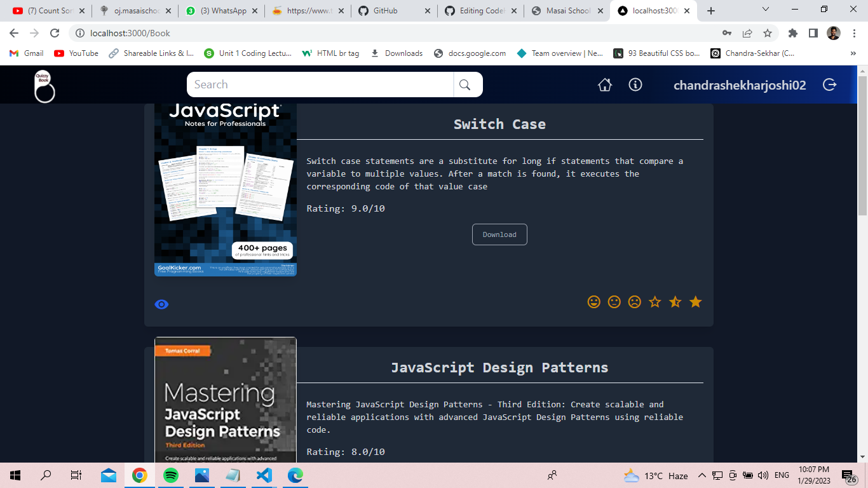The image size is (868, 488).
Task: Click the Quizzy Book logo
Action: 44,86
